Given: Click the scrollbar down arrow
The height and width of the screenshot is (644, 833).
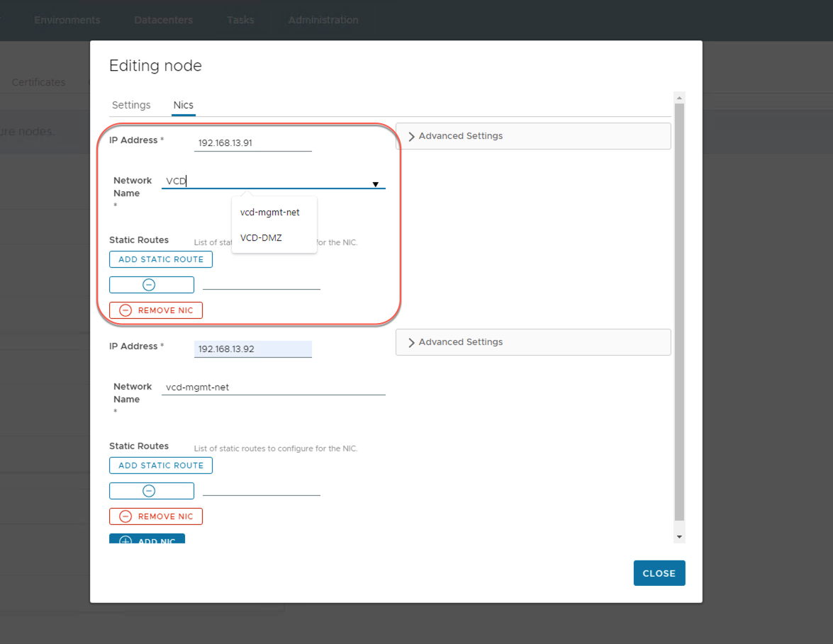Looking at the screenshot, I should point(679,537).
